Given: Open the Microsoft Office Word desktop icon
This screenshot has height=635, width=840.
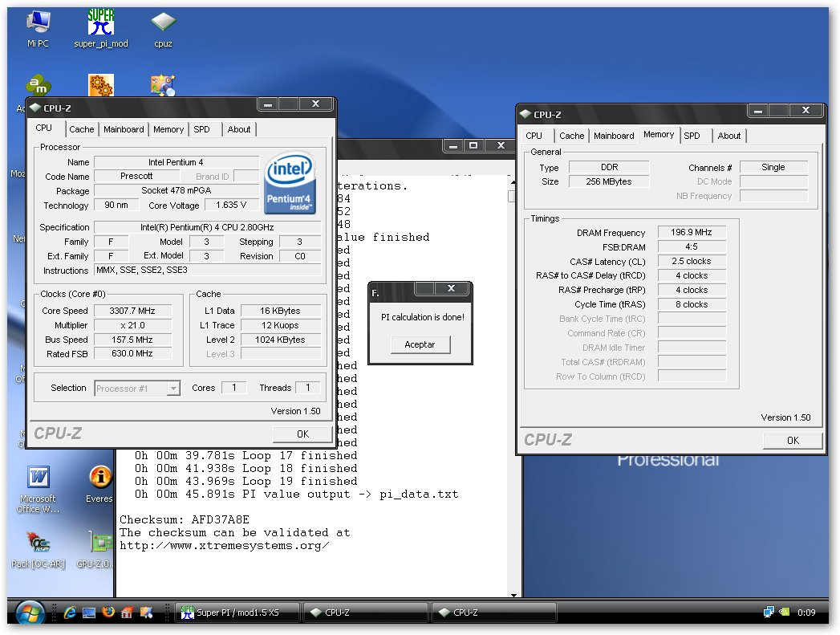Looking at the screenshot, I should 38,489.
